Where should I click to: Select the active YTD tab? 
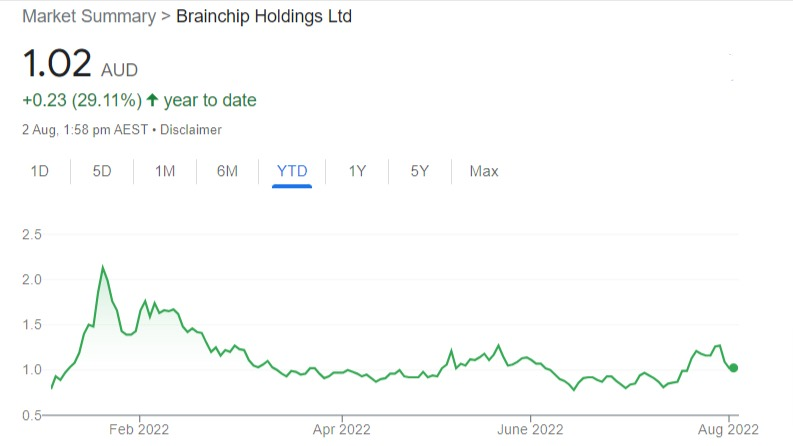pos(292,171)
